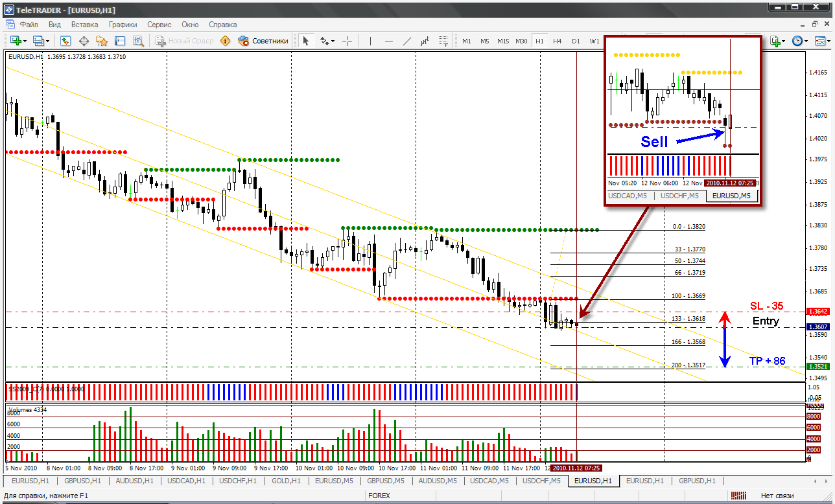Switch to the AUDUSD,M5 chart tab
This screenshot has width=835, height=504.
pyautogui.click(x=438, y=481)
